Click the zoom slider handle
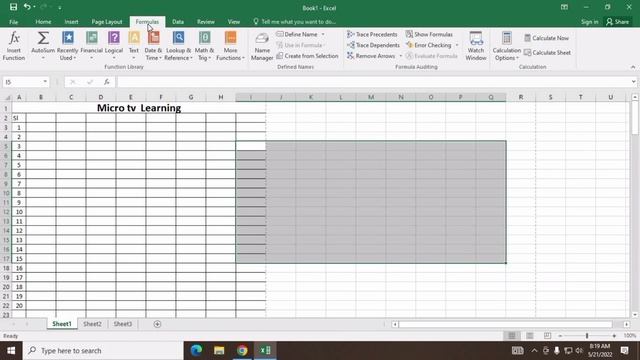Viewport: 640px width, 360px height. pyautogui.click(x=587, y=336)
